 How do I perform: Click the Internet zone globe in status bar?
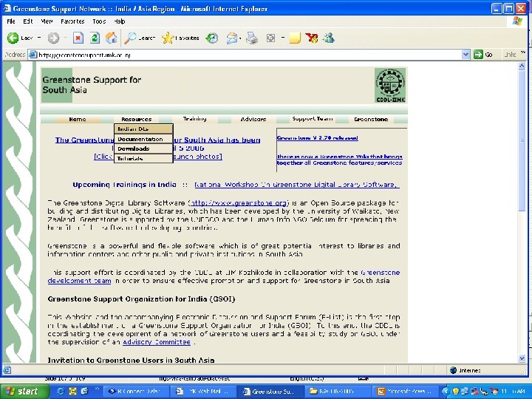pos(453,370)
